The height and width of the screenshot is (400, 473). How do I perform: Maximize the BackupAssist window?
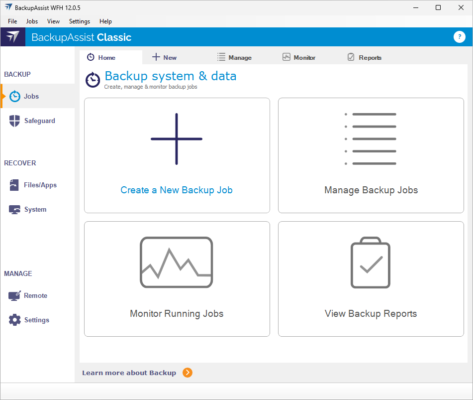(x=438, y=7)
